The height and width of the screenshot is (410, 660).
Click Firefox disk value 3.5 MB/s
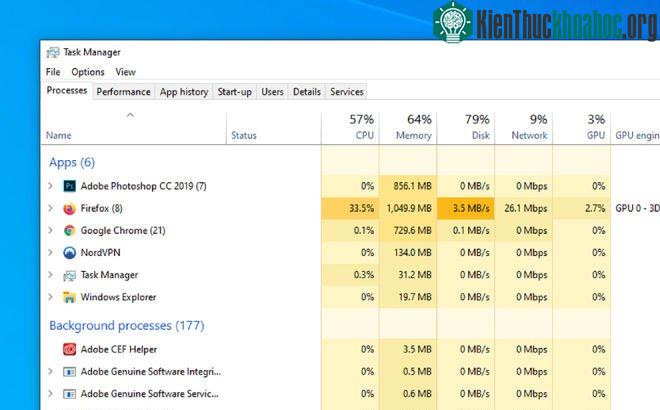[x=471, y=208]
